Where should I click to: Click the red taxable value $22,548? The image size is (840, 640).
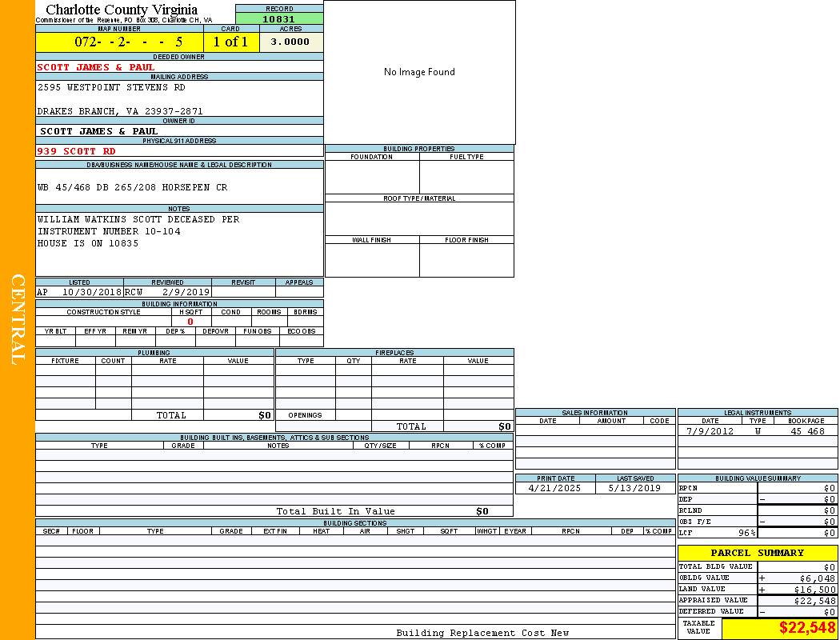[x=806, y=628]
